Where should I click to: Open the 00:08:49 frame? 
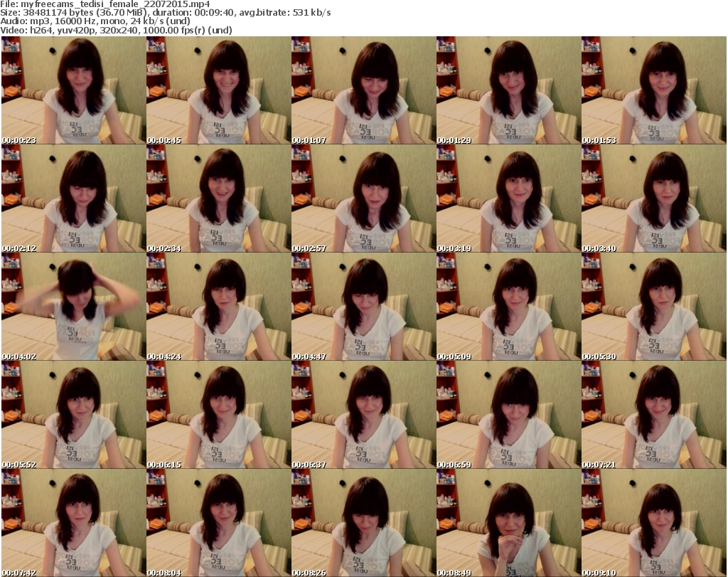click(x=508, y=523)
